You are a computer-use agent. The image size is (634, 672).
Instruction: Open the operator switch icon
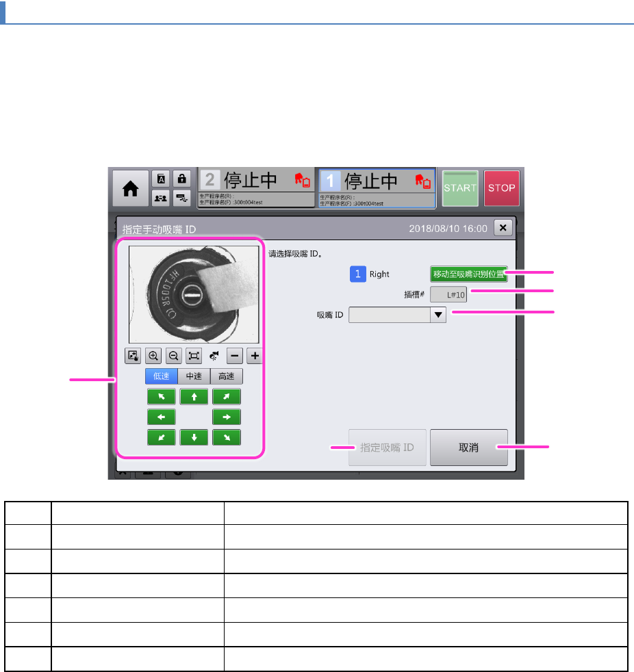[161, 198]
